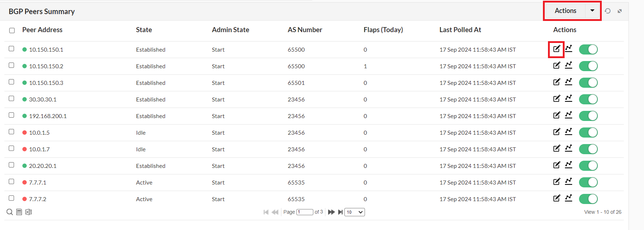Click the Actions button in the header
Screen dimensions: 644x230
(565, 10)
